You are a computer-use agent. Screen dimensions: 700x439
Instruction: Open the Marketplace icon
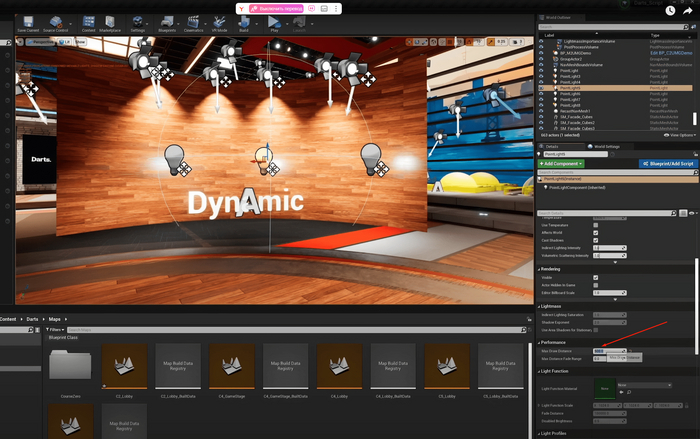(x=110, y=22)
